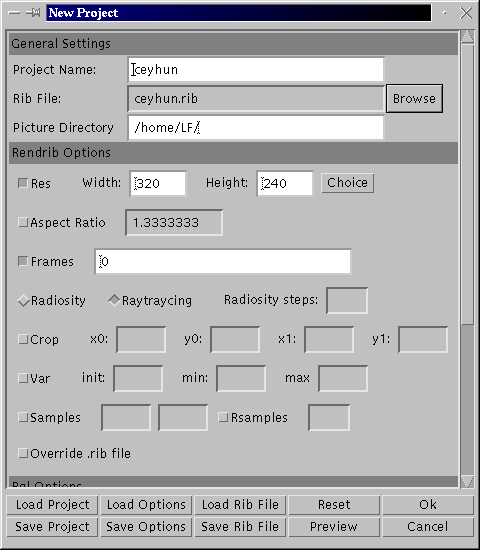Click the vertical scrollbar thumb
The width and height of the screenshot is (480, 550).
click(468, 184)
